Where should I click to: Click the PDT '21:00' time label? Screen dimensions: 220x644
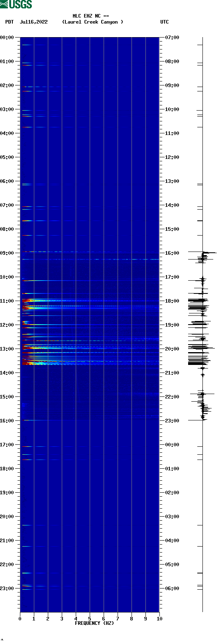tap(7, 541)
